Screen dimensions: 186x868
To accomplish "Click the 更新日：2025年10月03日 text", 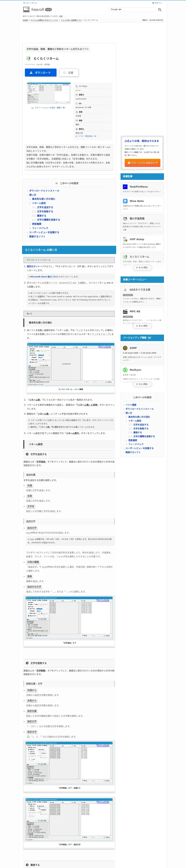I will pyautogui.click(x=153, y=20).
